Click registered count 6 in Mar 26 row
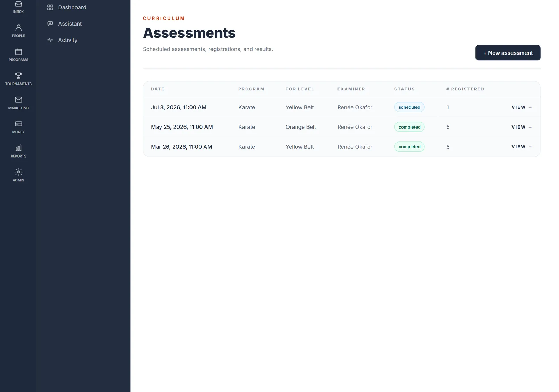The image size is (559, 392). [x=448, y=147]
